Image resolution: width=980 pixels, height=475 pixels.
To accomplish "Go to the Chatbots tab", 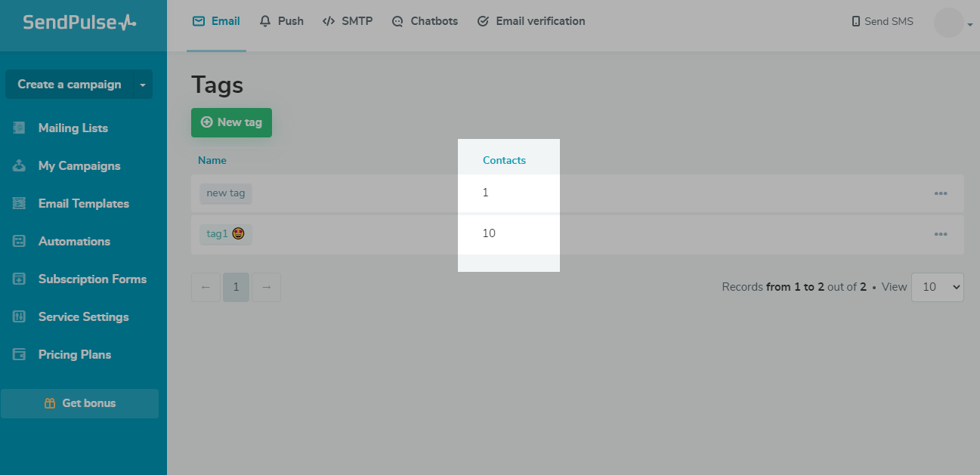I will click(425, 21).
